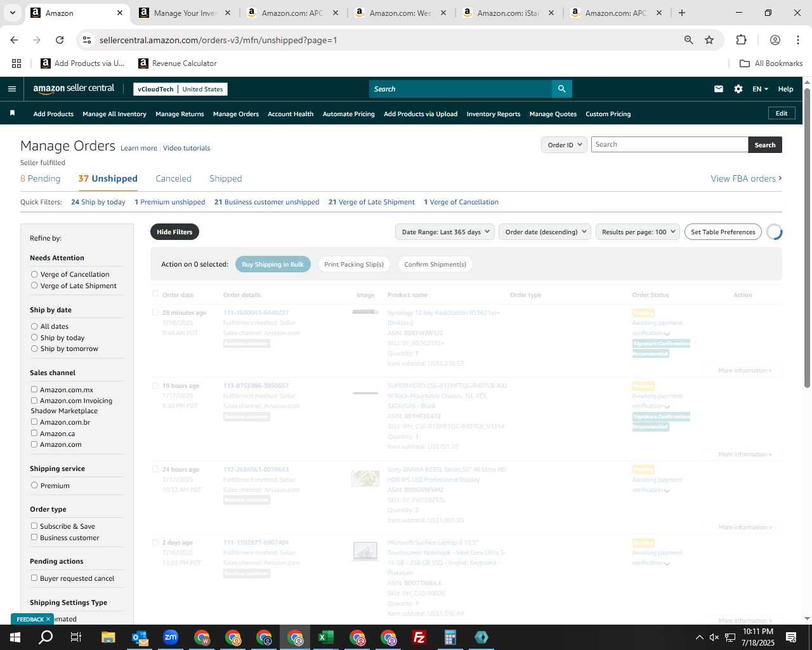
Task: Click the Hide Filters button
Action: pos(174,232)
